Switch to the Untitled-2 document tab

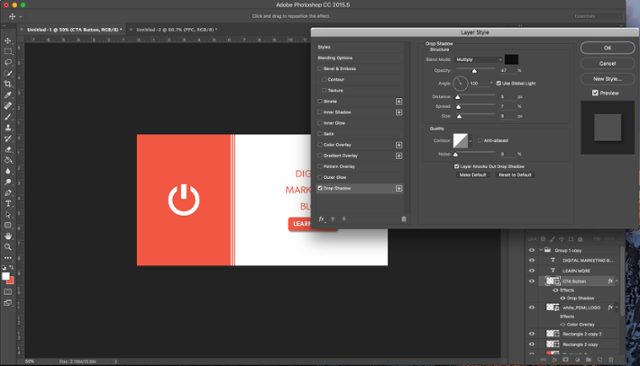[x=176, y=30]
